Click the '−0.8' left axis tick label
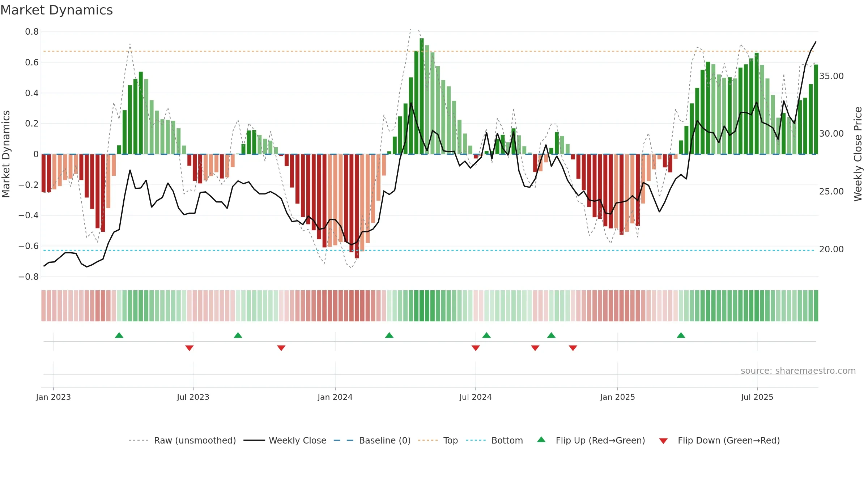868x488 pixels. pyautogui.click(x=29, y=277)
